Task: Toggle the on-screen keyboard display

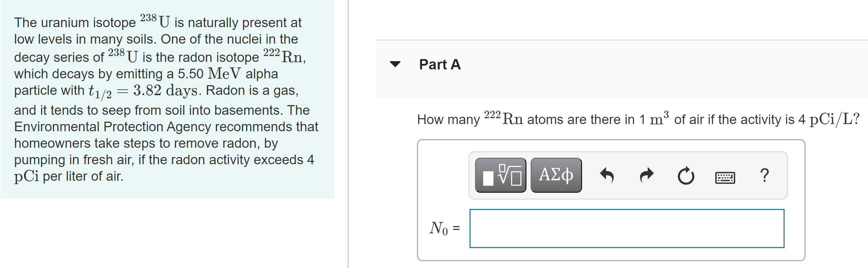Action: click(724, 177)
